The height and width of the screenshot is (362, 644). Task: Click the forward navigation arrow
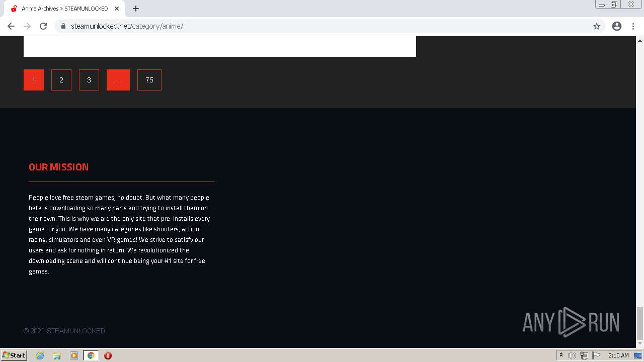point(27,26)
